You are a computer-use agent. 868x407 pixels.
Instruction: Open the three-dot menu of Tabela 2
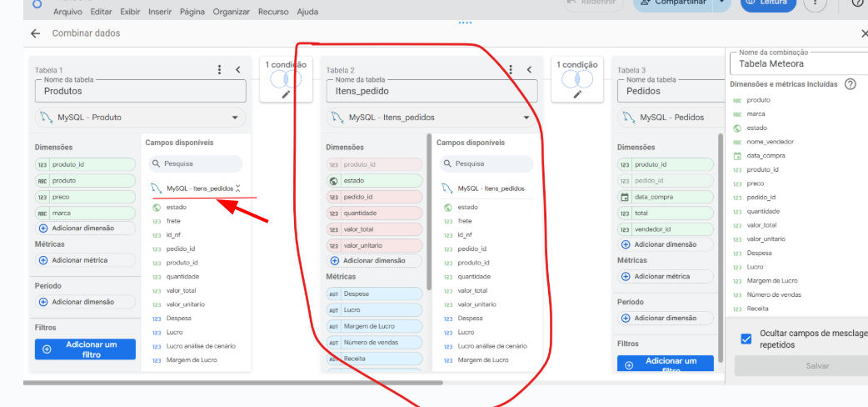coord(511,70)
